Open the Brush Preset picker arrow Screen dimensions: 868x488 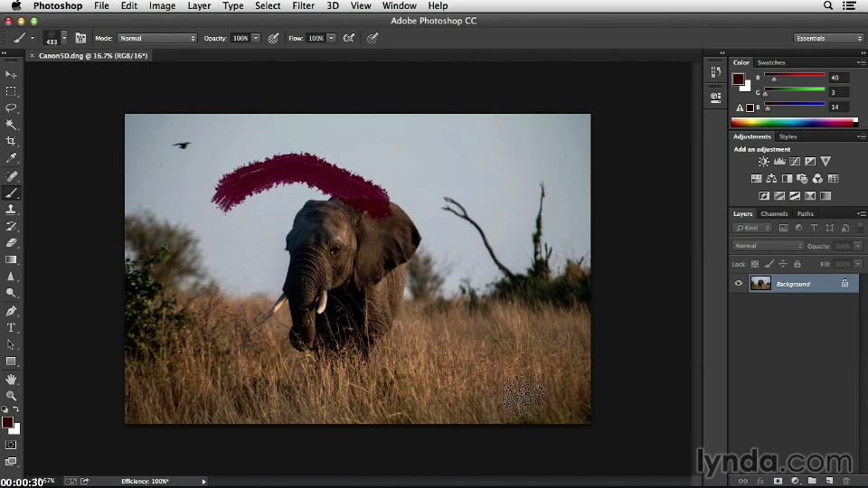click(63, 38)
